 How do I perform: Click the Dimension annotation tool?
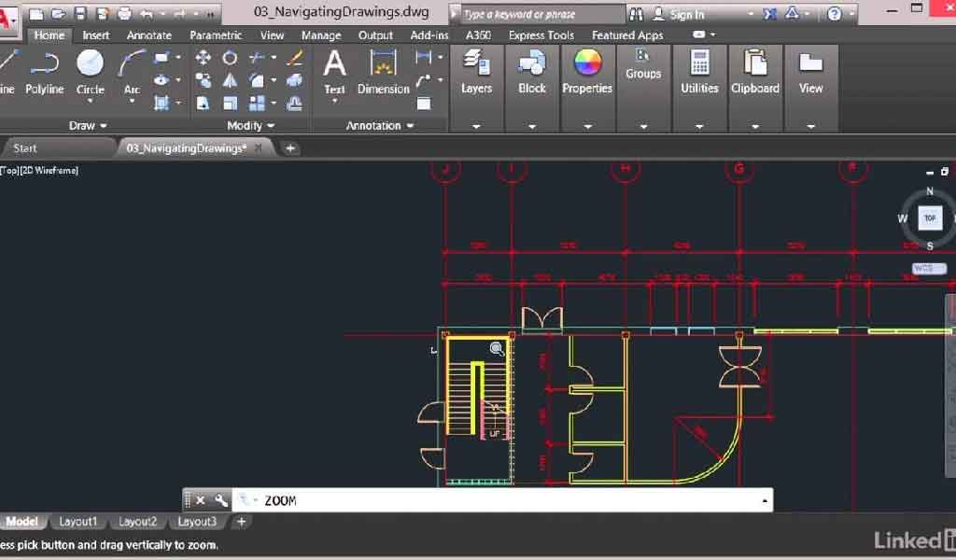click(x=384, y=72)
